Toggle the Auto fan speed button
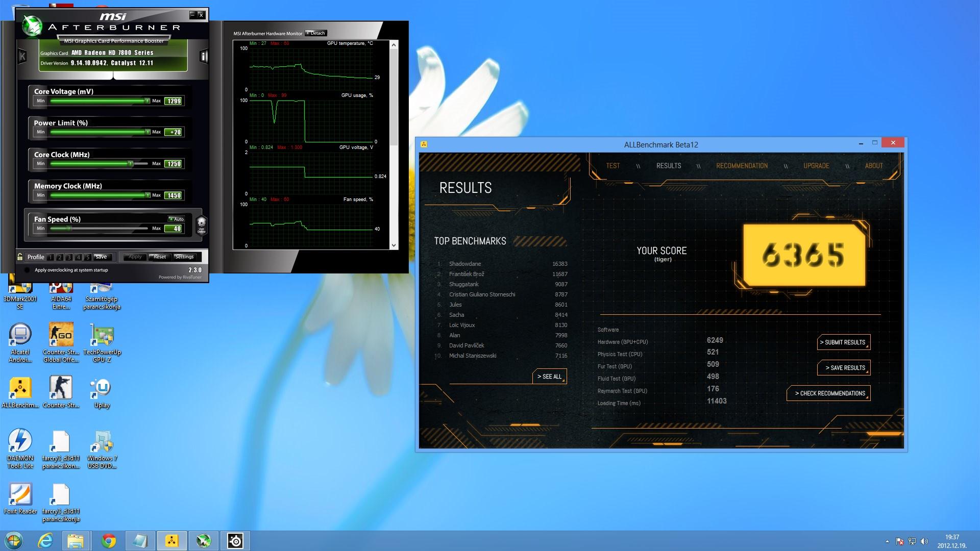Image resolution: width=980 pixels, height=551 pixels. [176, 219]
